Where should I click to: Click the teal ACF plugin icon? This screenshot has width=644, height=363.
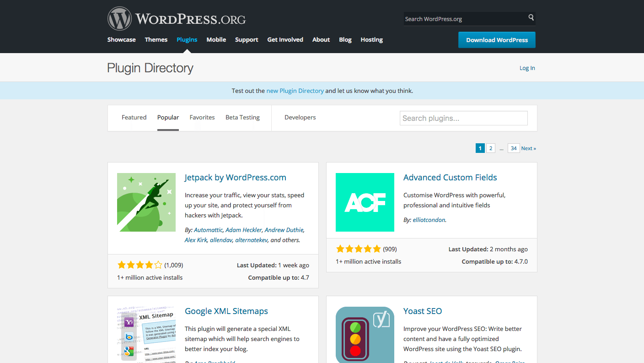[365, 202]
